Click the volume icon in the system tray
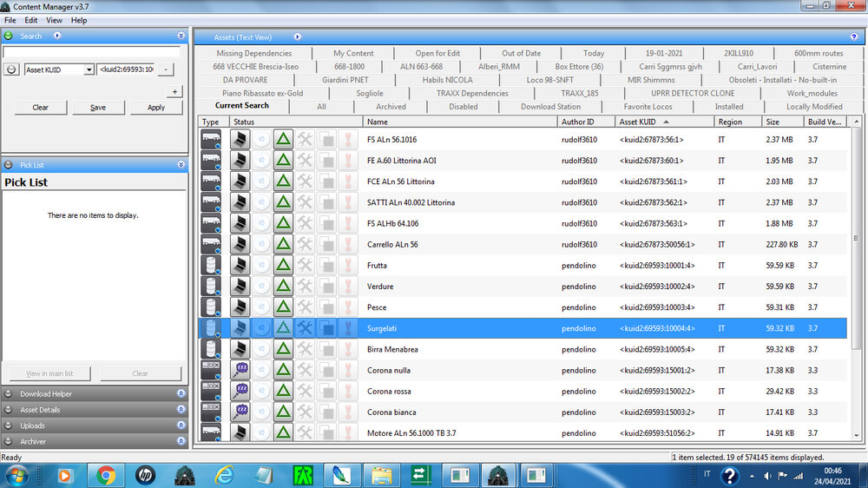This screenshot has width=868, height=488. tap(768, 476)
